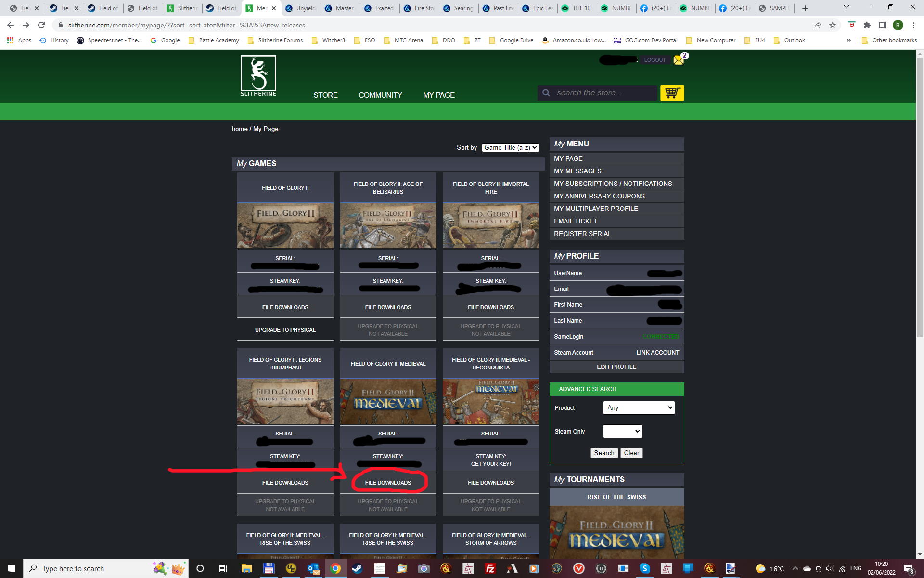Go to the STORE menu

325,95
